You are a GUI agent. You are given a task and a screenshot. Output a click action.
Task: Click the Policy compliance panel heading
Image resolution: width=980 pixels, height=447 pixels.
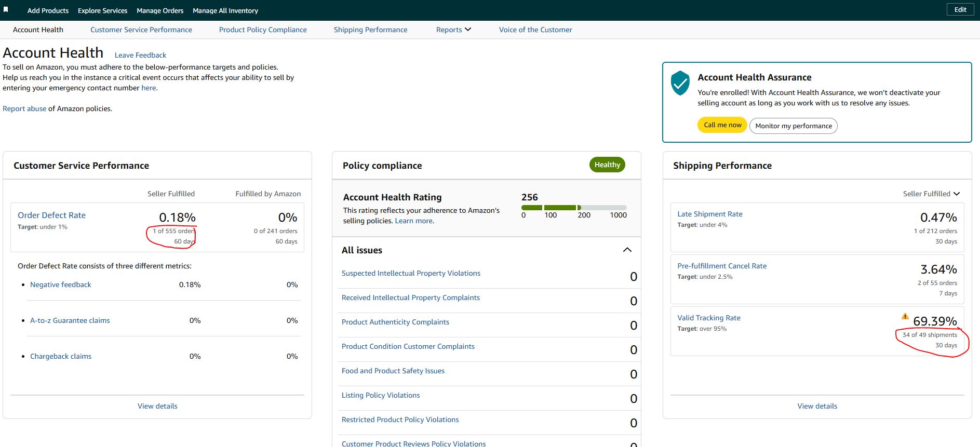click(x=382, y=166)
